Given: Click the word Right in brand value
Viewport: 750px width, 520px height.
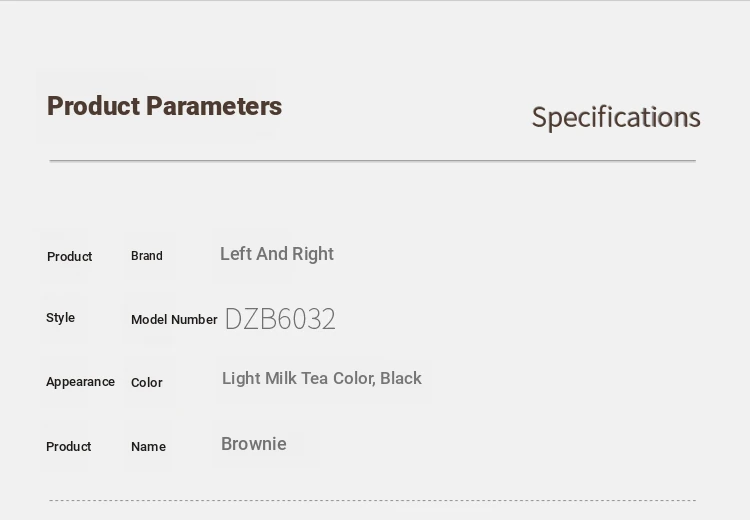Looking at the screenshot, I should pyautogui.click(x=313, y=254).
